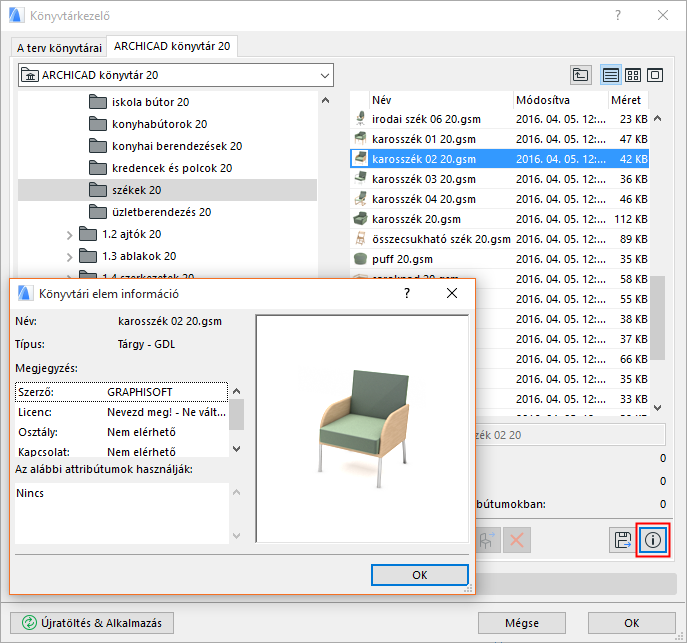The width and height of the screenshot is (687, 643).
Task: Click help question mark in info dialog
Action: [407, 293]
